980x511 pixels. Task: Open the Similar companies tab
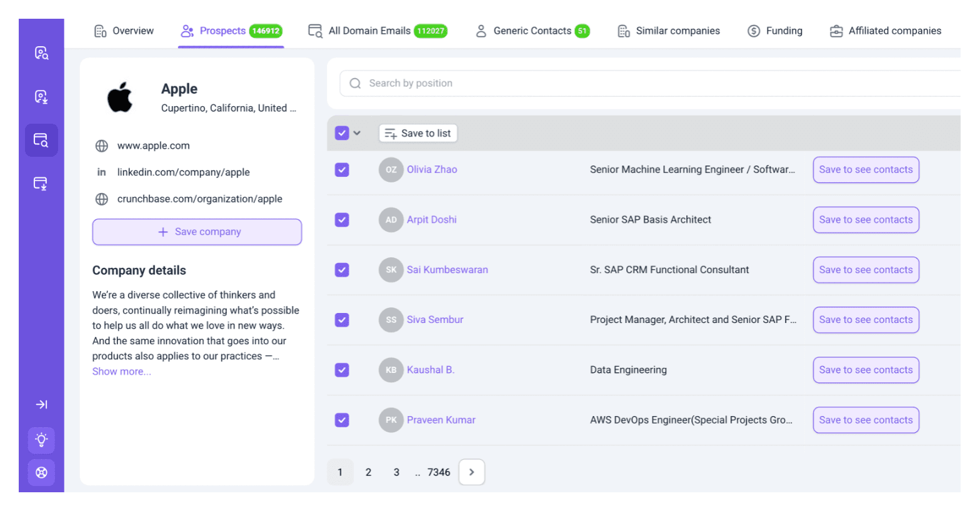669,31
